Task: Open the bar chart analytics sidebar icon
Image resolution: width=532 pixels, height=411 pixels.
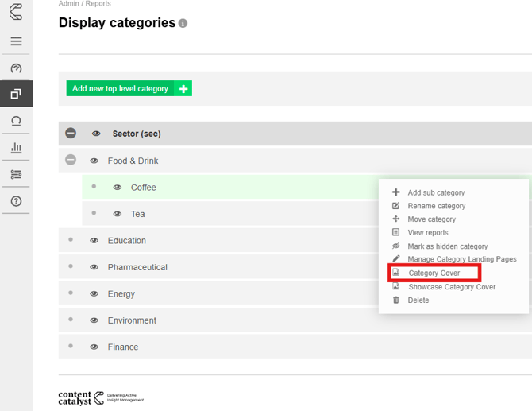Action: pyautogui.click(x=16, y=148)
